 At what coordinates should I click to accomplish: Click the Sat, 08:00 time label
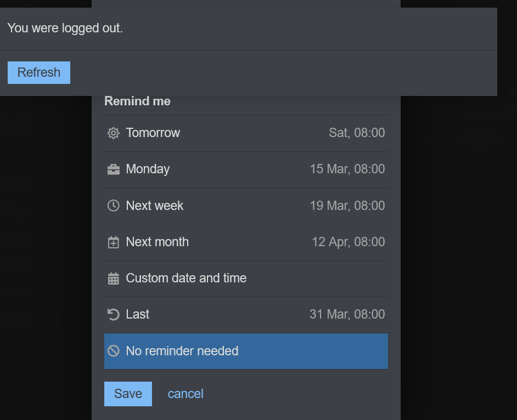click(357, 133)
